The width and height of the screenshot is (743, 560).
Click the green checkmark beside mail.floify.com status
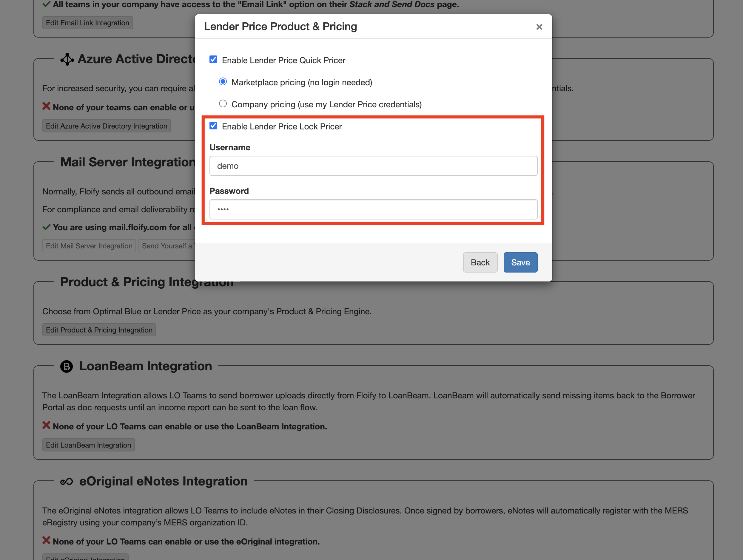pos(46,227)
